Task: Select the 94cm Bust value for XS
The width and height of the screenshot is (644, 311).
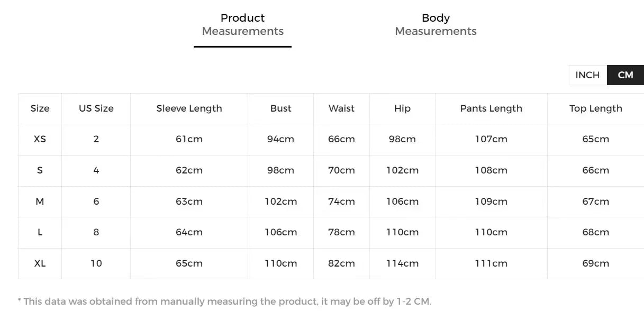Action: point(280,139)
